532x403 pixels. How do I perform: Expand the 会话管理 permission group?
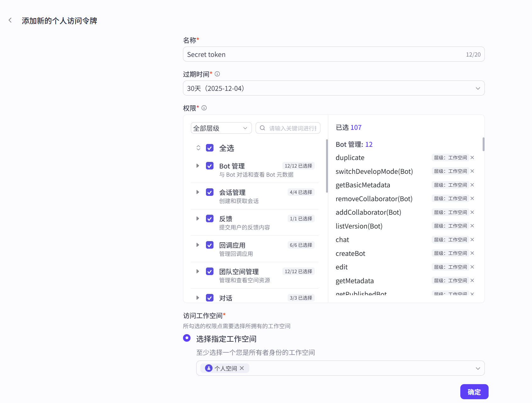[x=198, y=192]
